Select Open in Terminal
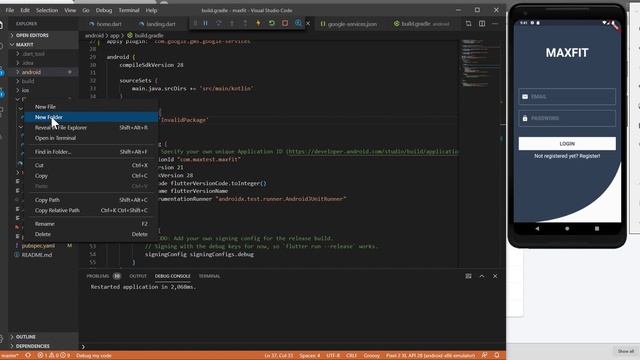640x360 pixels. [x=91, y=138]
